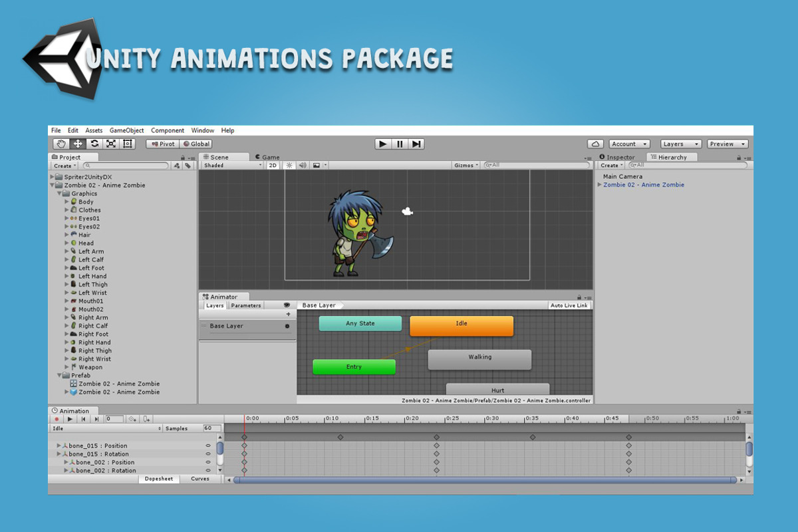Select the Move tool in toolbar
Image resolution: width=798 pixels, height=532 pixels.
click(78, 144)
